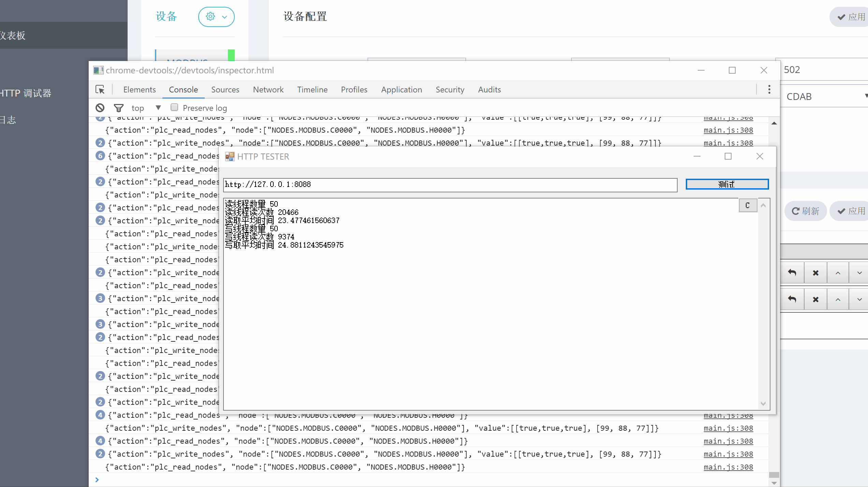
Task: Toggle the Preserve log checkbox
Action: point(174,107)
